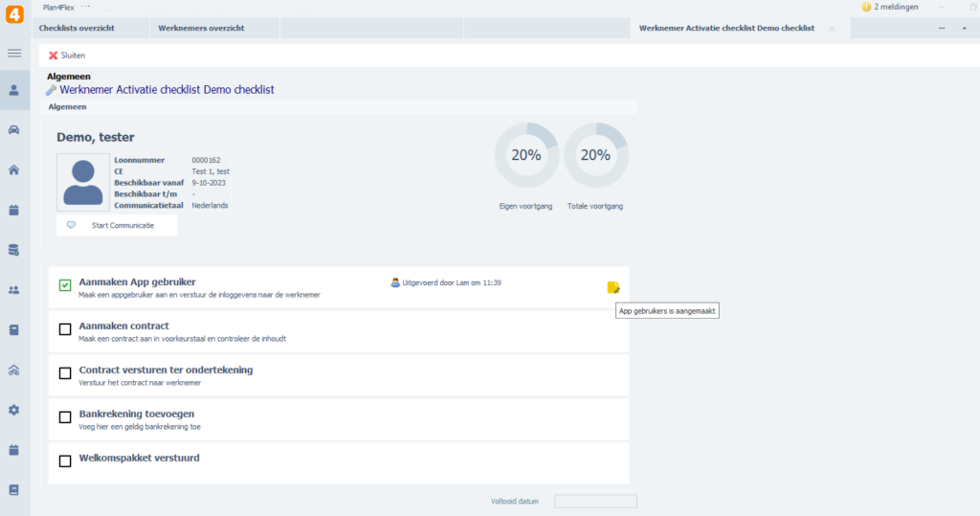Open the hamburger menu in sidebar
Image resolution: width=980 pixels, height=516 pixels.
point(14,53)
